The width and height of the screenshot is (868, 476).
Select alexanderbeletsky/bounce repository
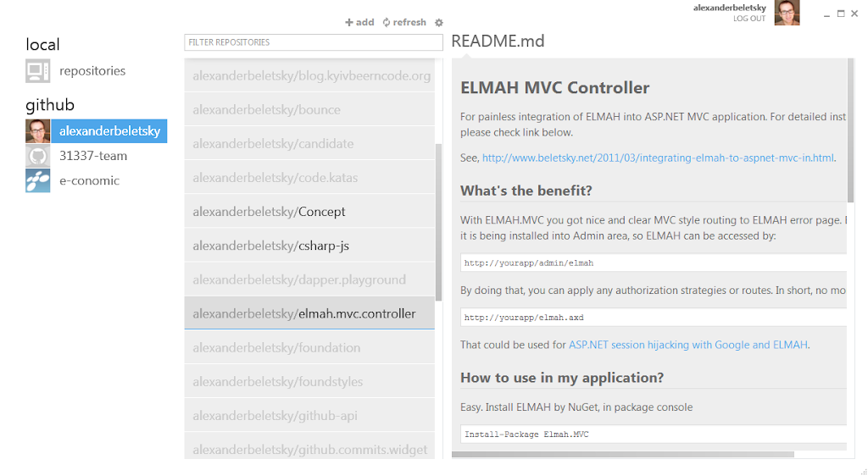[x=309, y=109]
